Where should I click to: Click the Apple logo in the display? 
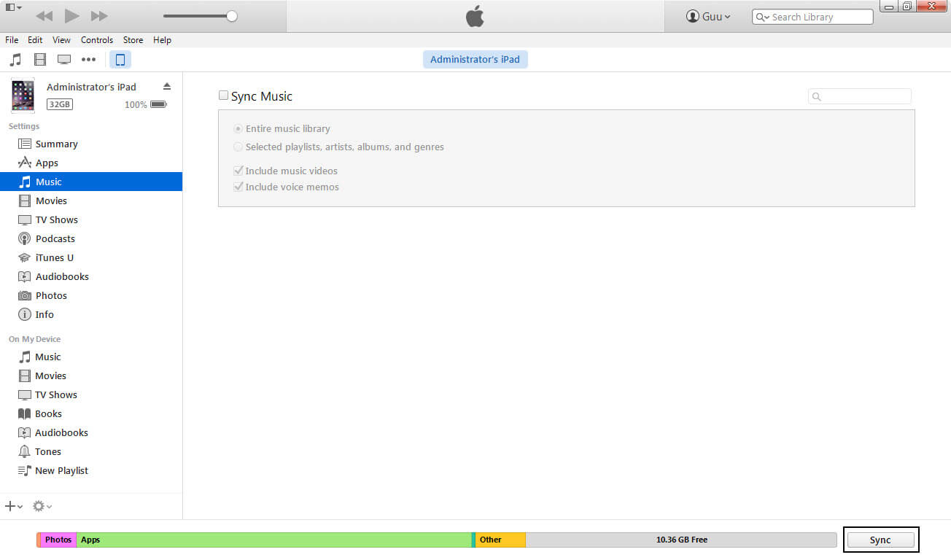point(475,16)
